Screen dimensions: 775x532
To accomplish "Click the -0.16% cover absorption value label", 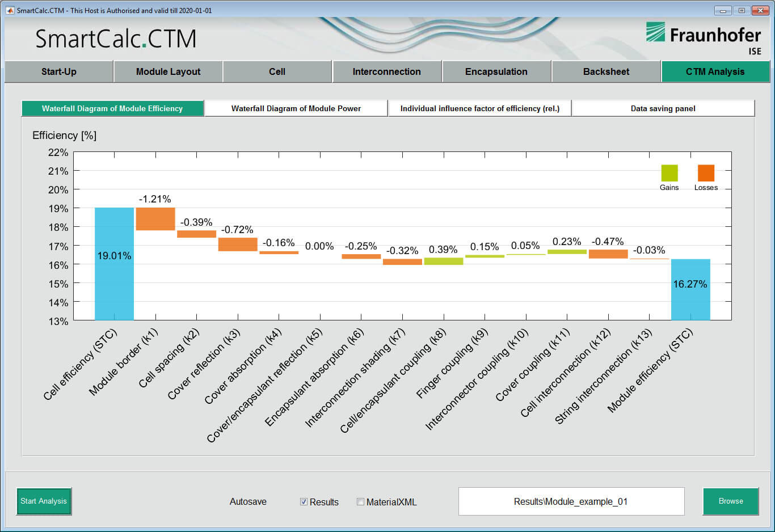I will pos(279,243).
